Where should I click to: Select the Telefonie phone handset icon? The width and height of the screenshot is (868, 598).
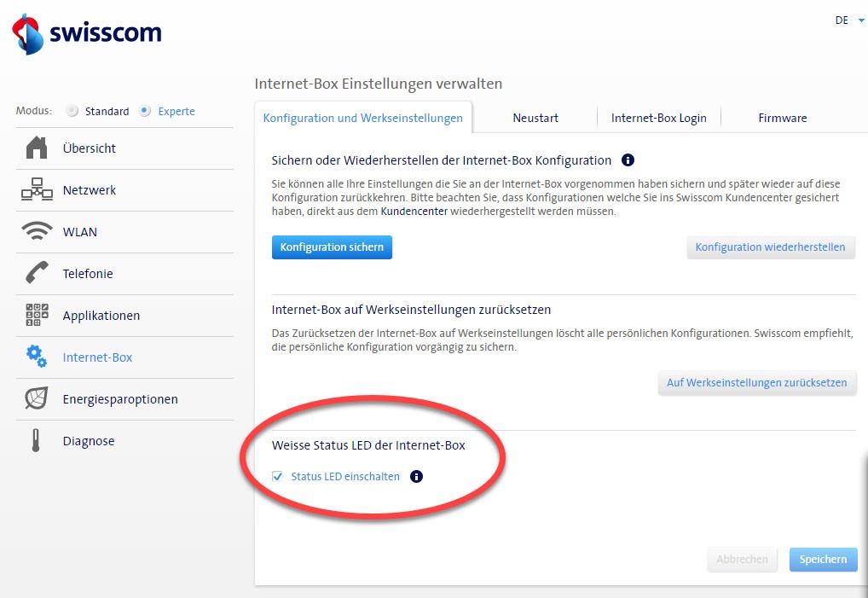(37, 274)
